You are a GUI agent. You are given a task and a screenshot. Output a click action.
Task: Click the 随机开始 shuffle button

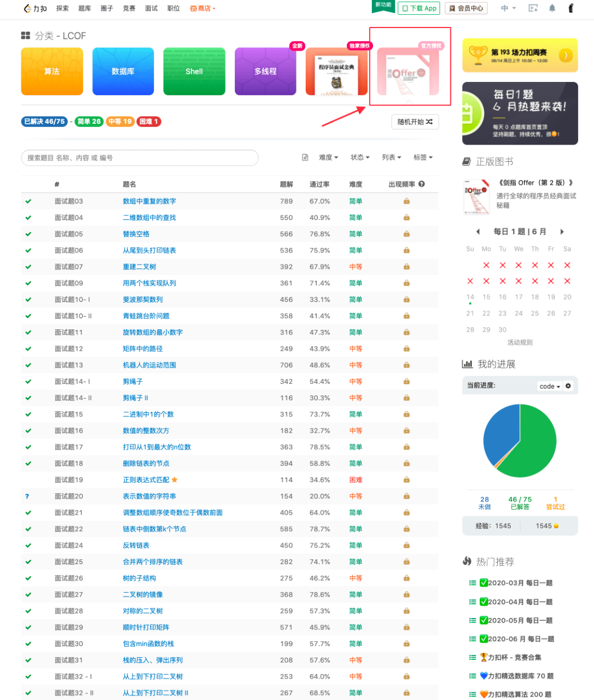[415, 122]
